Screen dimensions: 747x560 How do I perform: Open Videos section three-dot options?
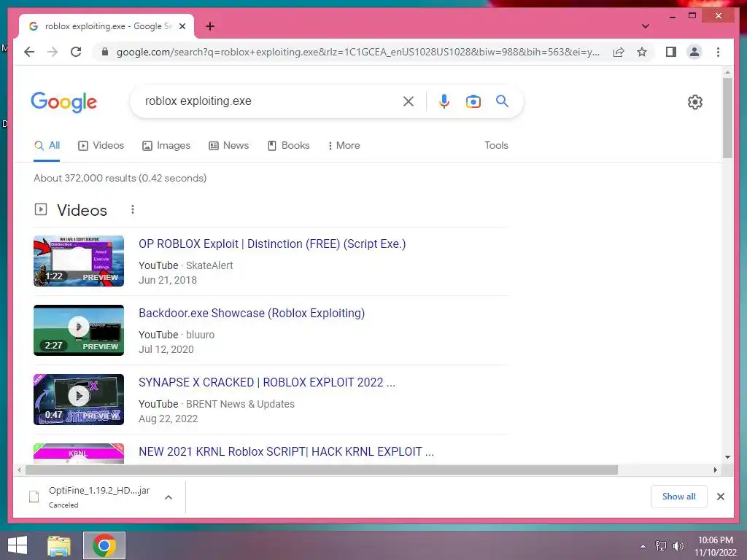(x=133, y=209)
